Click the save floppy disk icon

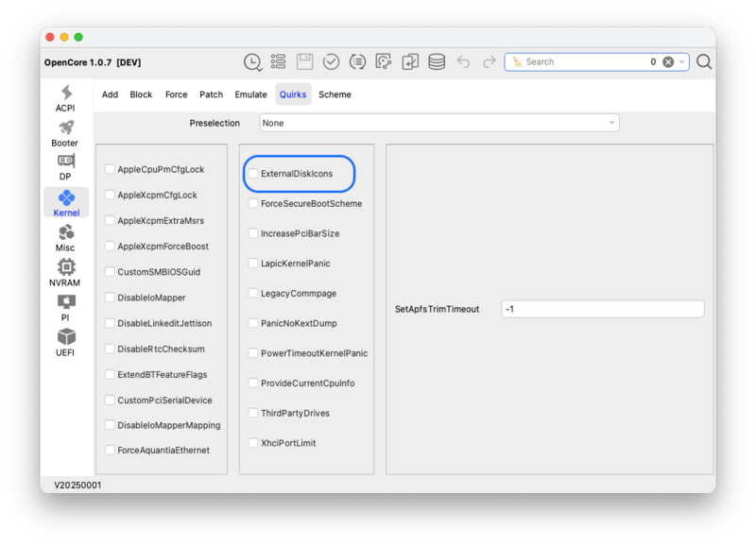pos(304,62)
